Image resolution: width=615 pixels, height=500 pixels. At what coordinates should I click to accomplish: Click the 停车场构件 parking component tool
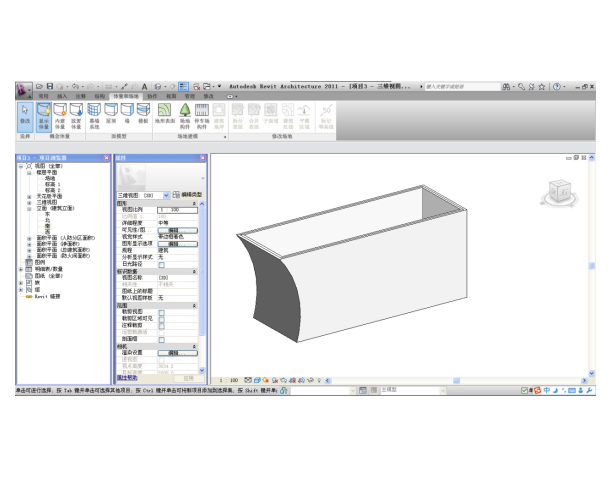pos(201,116)
